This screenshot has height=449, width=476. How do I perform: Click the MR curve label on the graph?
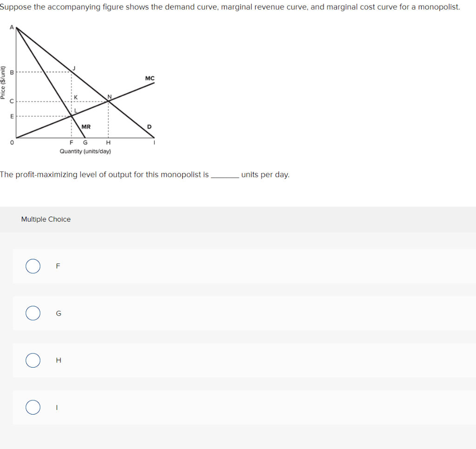coord(86,126)
